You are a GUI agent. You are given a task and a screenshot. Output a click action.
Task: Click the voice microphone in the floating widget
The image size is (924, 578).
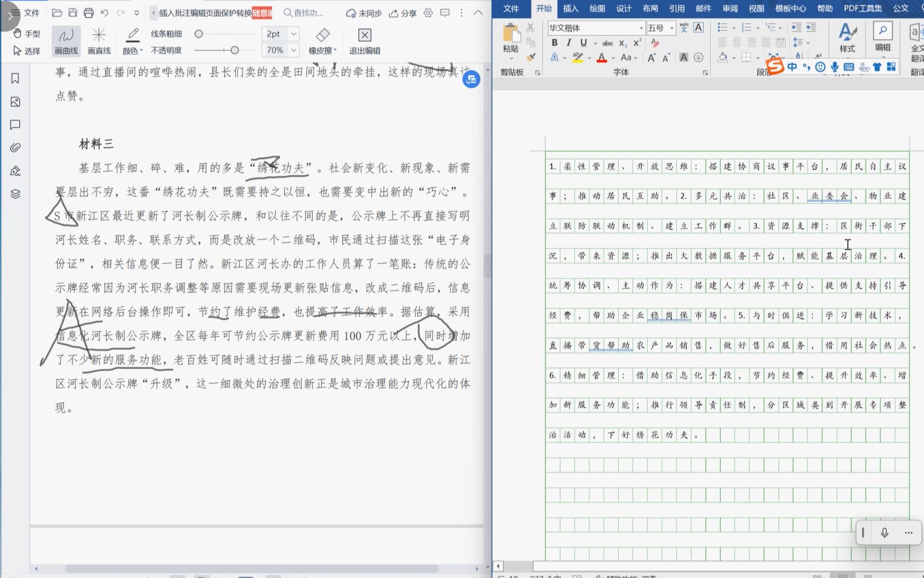pyautogui.click(x=884, y=533)
